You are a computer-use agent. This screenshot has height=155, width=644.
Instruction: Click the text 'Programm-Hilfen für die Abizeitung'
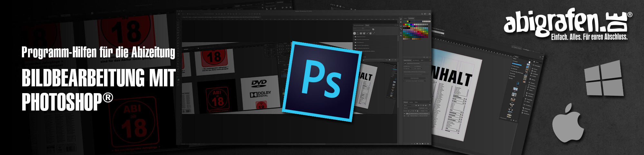click(x=98, y=53)
